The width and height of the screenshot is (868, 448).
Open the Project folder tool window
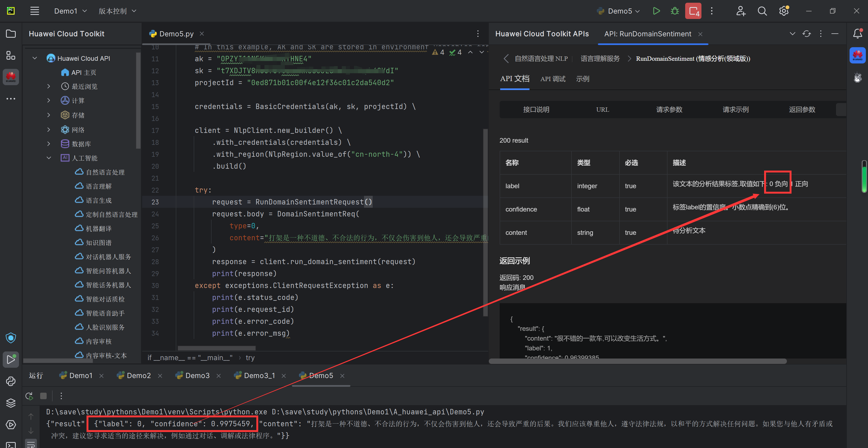point(11,34)
